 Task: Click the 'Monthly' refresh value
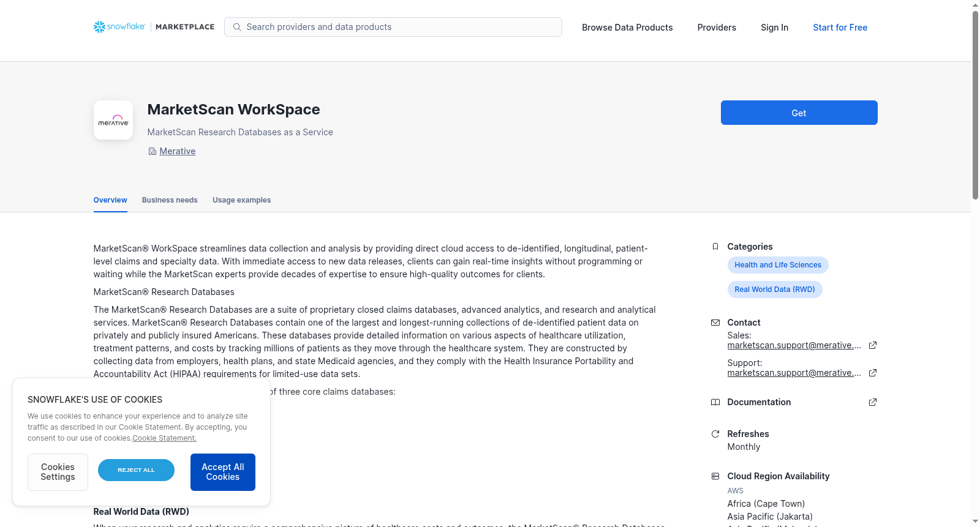744,447
